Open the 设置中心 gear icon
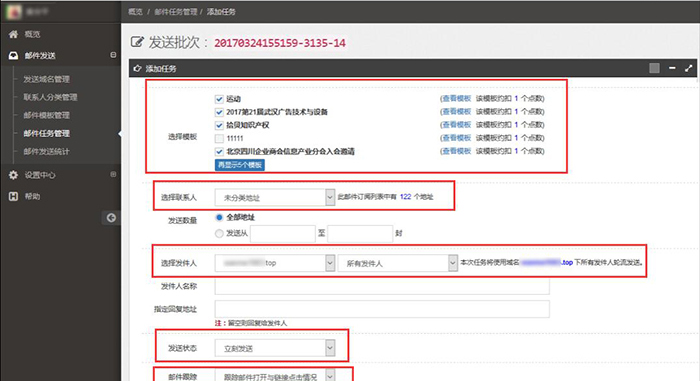 tap(13, 175)
